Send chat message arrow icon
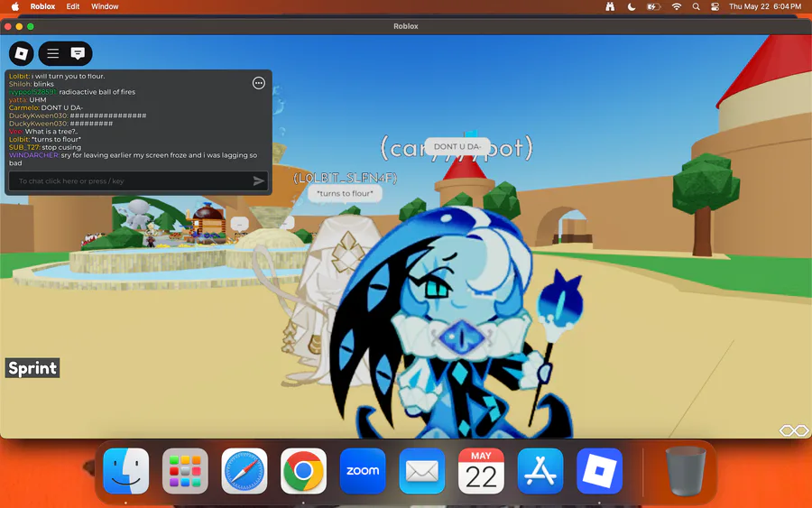 tap(258, 180)
